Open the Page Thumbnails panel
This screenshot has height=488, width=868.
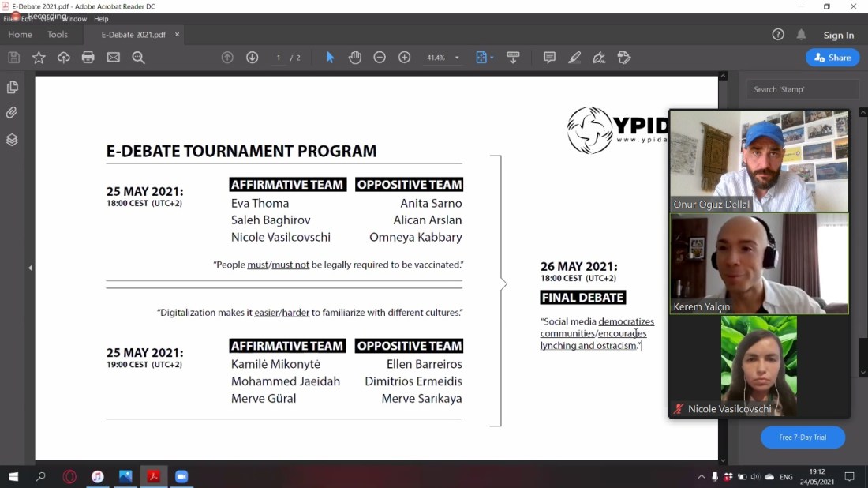point(12,88)
